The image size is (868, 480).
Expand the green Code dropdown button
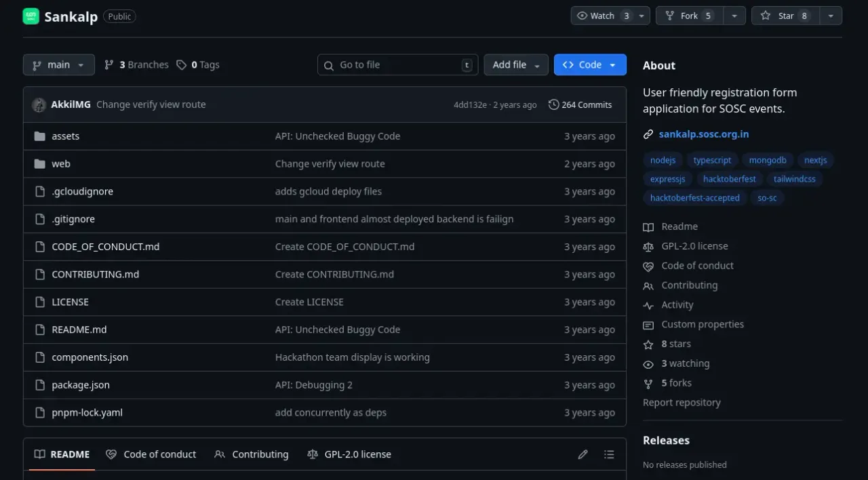[x=590, y=65]
